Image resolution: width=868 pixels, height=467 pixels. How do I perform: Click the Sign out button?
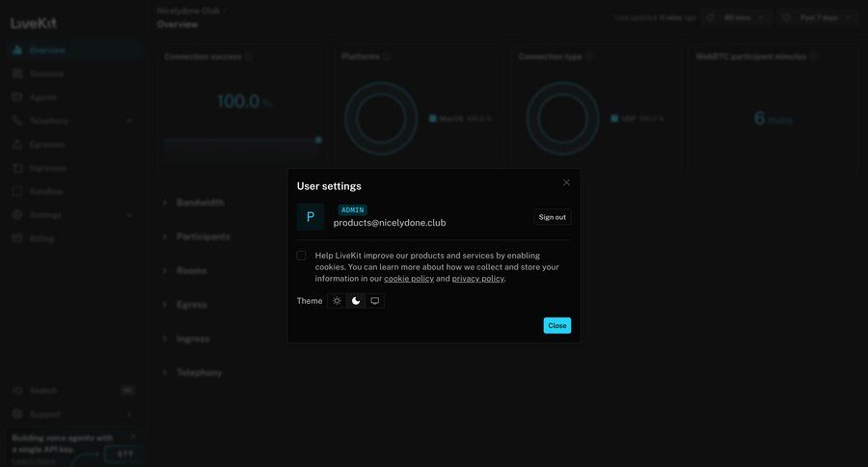552,217
